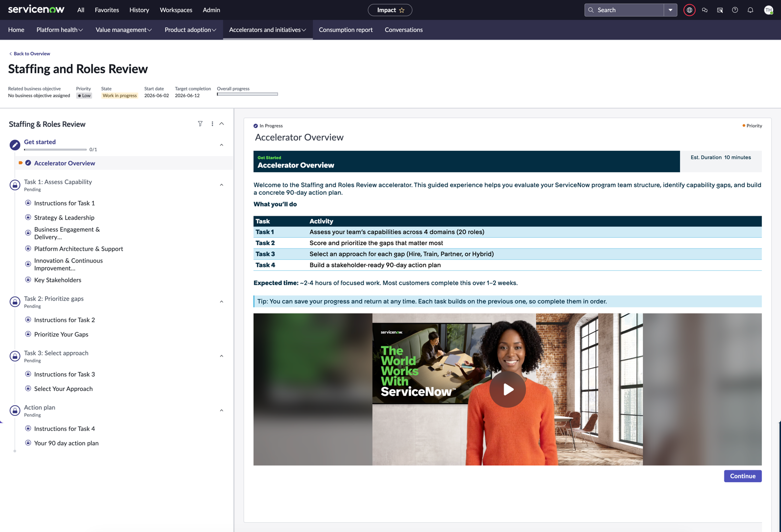Open the notifications bell icon
Image resolution: width=781 pixels, height=532 pixels.
click(x=750, y=10)
